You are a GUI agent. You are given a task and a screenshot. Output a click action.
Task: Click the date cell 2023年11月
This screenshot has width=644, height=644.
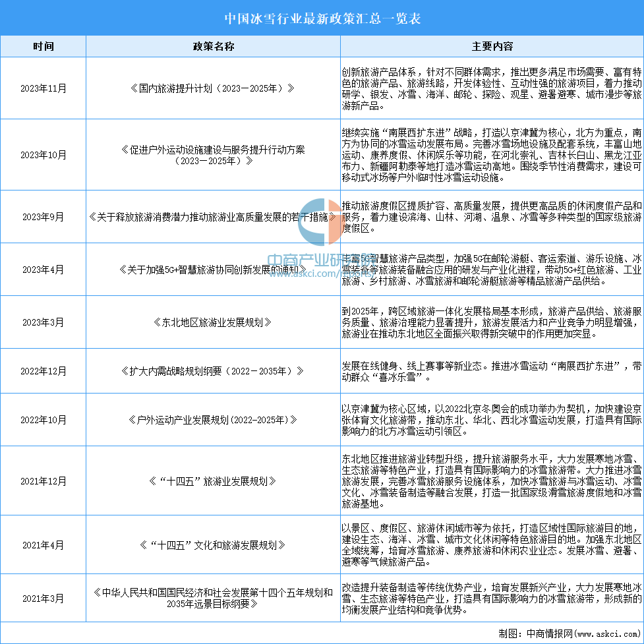click(43, 89)
